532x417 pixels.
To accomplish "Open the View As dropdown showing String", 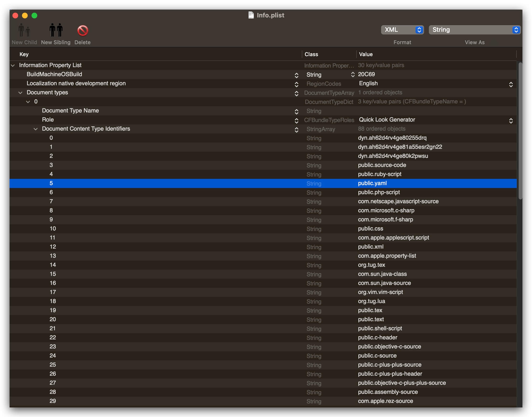I will pyautogui.click(x=474, y=30).
